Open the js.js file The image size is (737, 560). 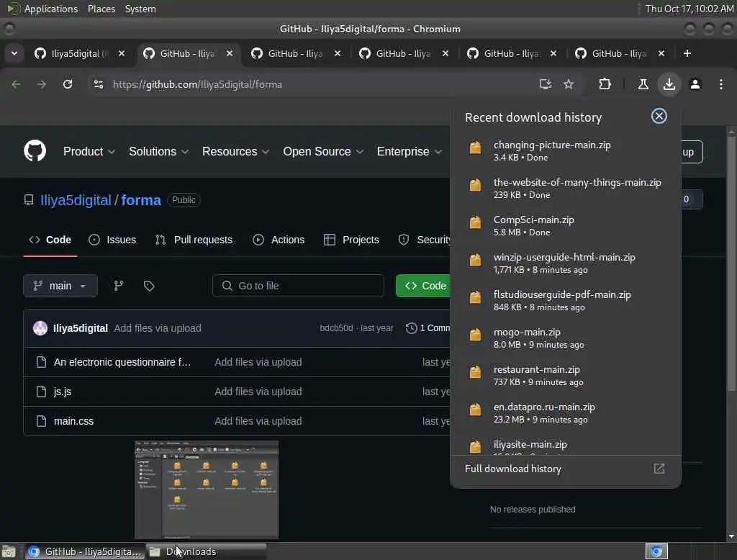click(x=63, y=392)
